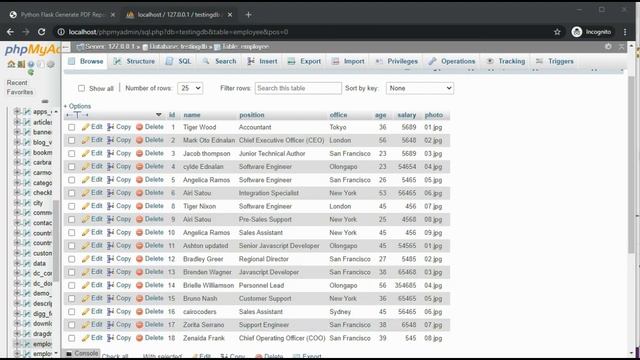
Task: Click the main page vertical scrollbar
Action: pos(631,163)
